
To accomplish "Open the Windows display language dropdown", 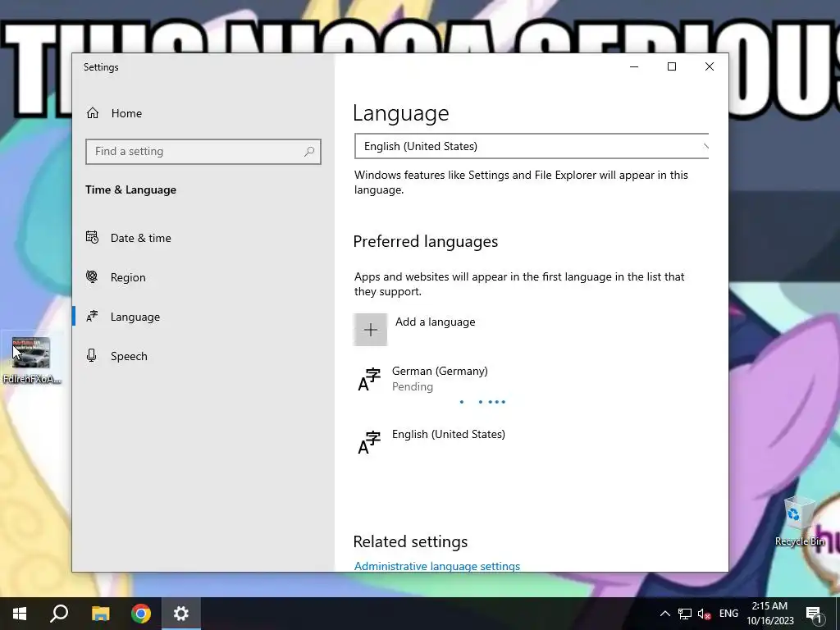I will (532, 146).
